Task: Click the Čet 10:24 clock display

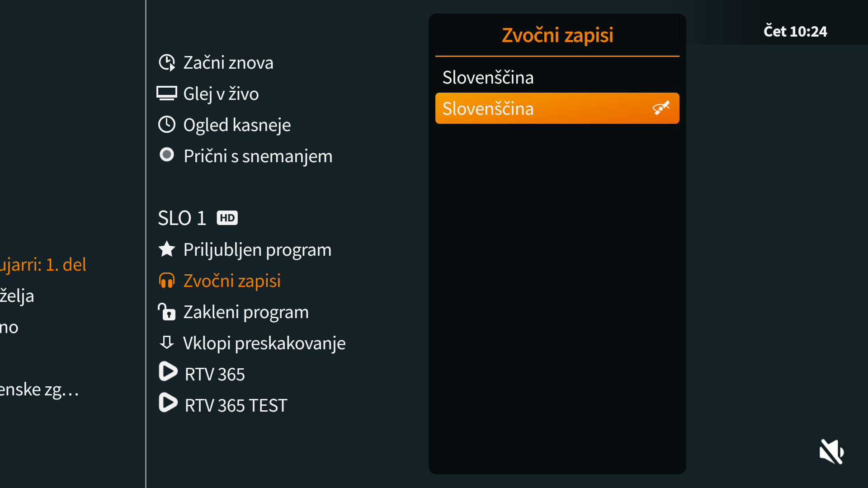Action: (x=795, y=31)
